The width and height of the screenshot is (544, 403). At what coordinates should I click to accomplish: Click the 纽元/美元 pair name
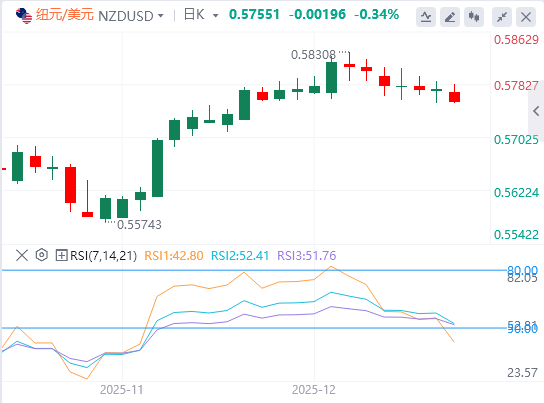pyautogui.click(x=65, y=15)
